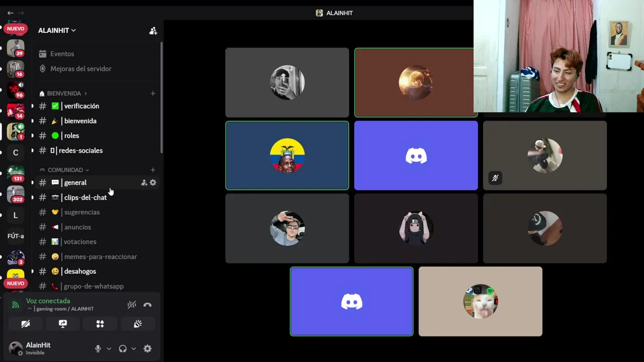Select the server labeled L
Viewport: 644px width, 362px height.
16,215
